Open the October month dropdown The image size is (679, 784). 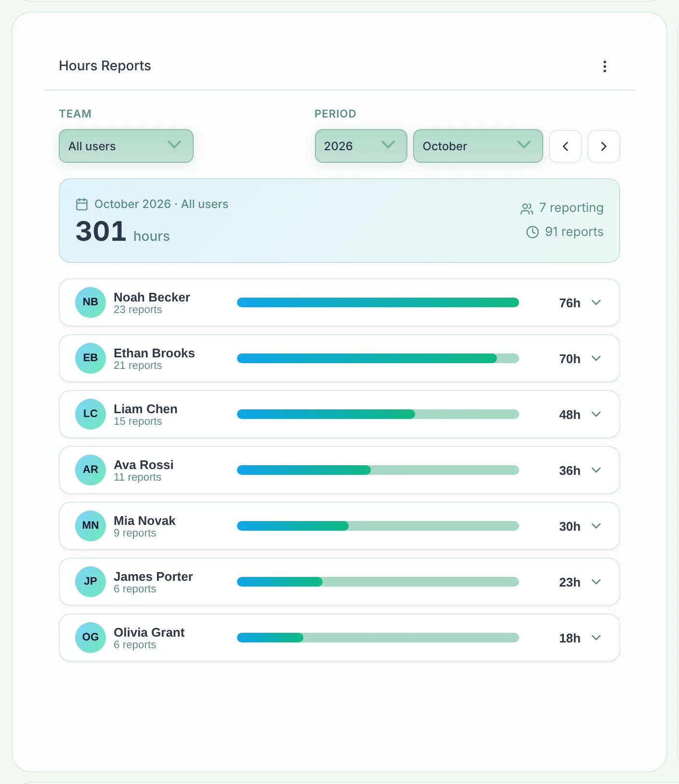click(478, 146)
